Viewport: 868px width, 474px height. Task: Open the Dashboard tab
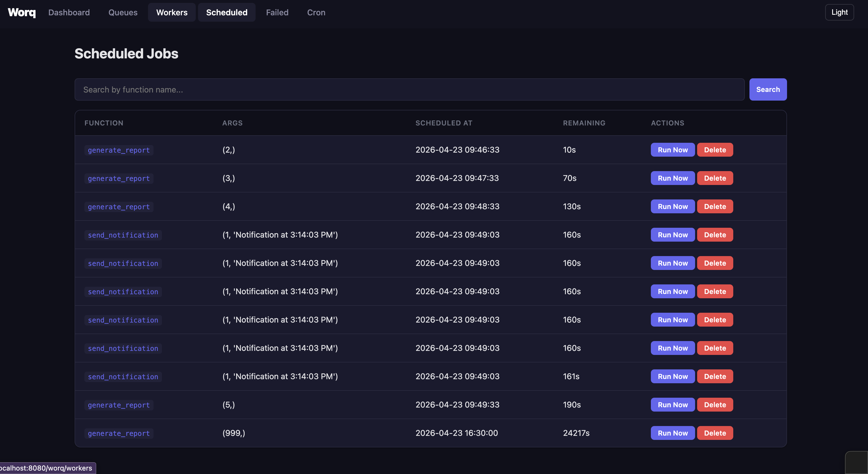(69, 12)
